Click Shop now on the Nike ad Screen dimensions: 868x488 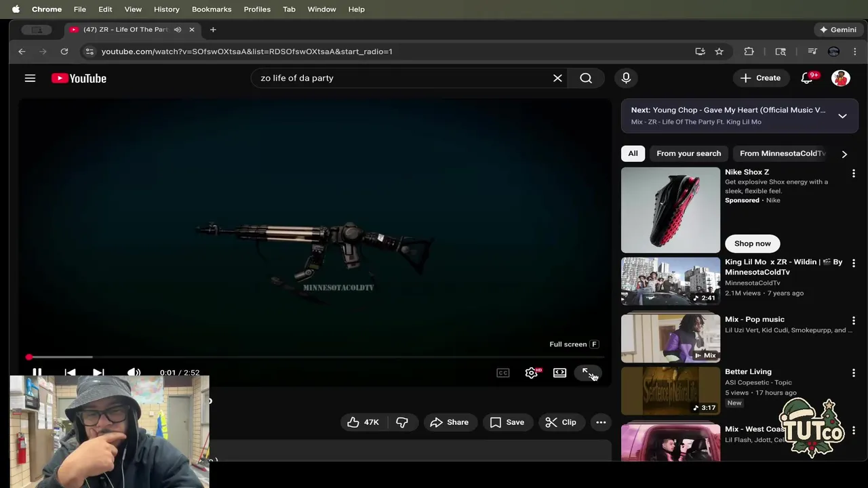[753, 243]
